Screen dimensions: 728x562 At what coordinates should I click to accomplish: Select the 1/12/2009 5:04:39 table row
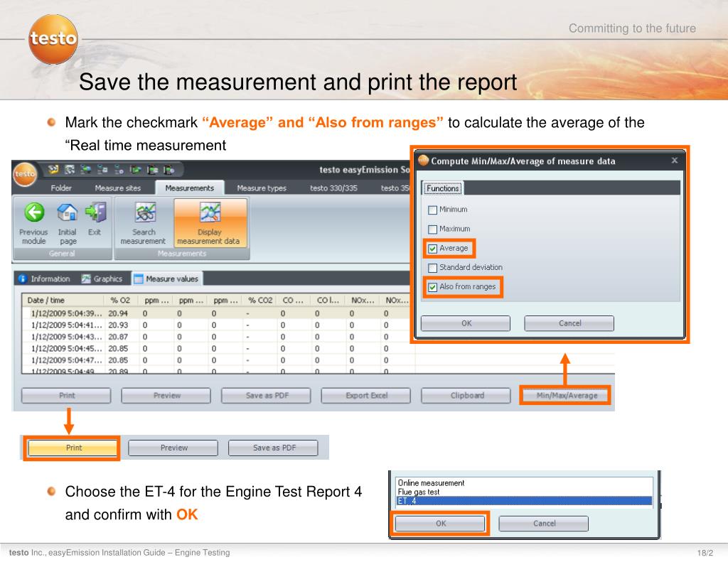(x=218, y=313)
